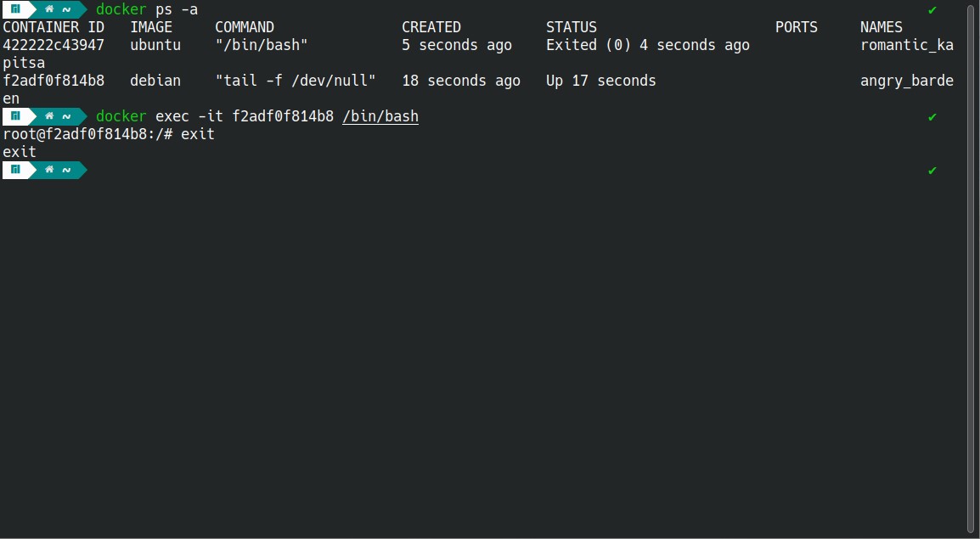The width and height of the screenshot is (980, 539).
Task: Click the CONTAINER ID column header
Action: coord(54,27)
